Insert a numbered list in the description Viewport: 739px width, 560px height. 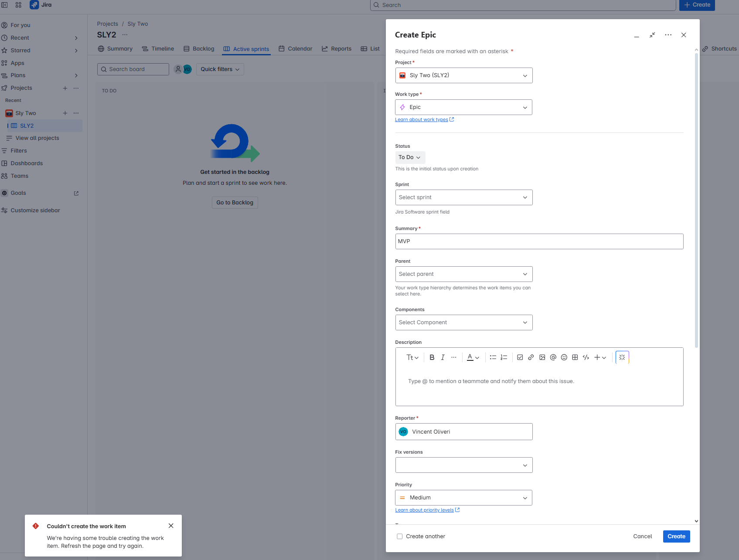pos(504,357)
